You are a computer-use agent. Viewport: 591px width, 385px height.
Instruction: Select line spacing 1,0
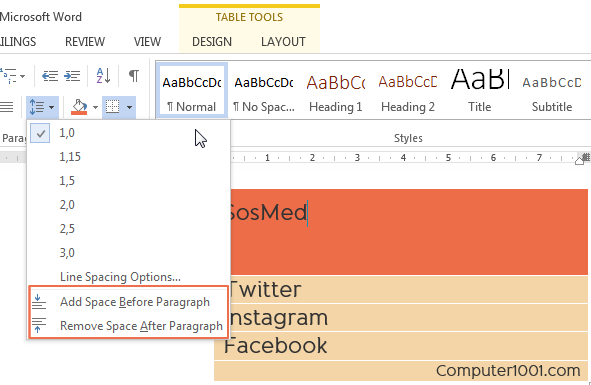129,133
